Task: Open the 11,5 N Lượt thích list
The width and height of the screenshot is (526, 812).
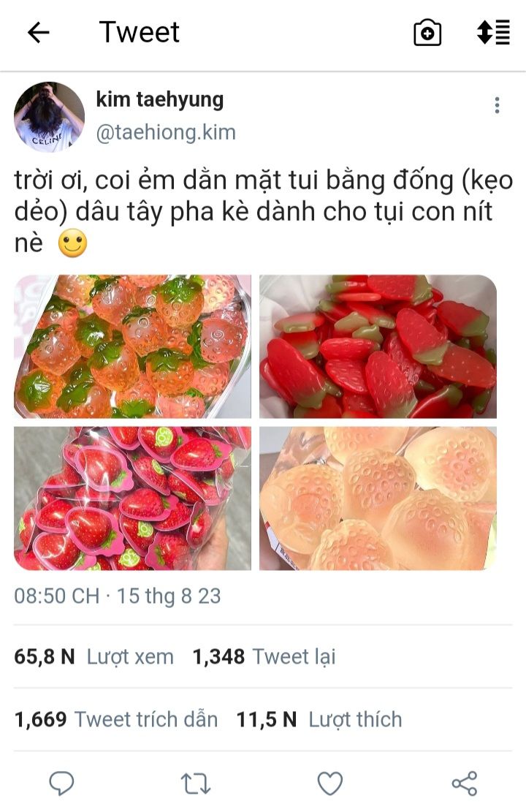Action: [x=319, y=719]
